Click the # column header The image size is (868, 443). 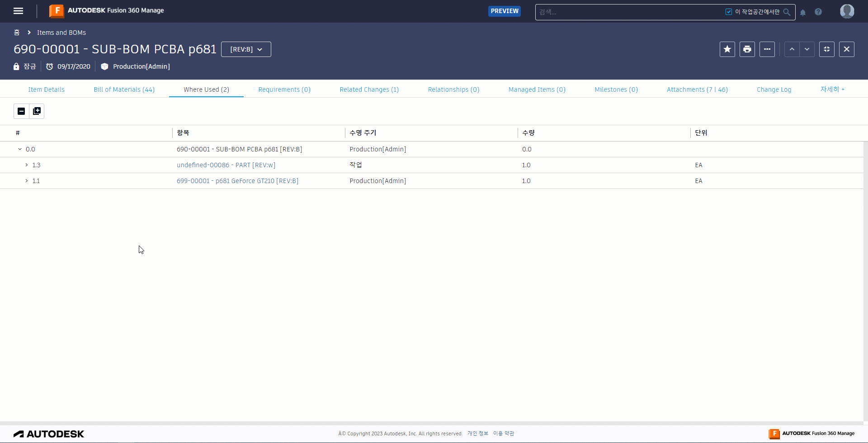(x=18, y=133)
